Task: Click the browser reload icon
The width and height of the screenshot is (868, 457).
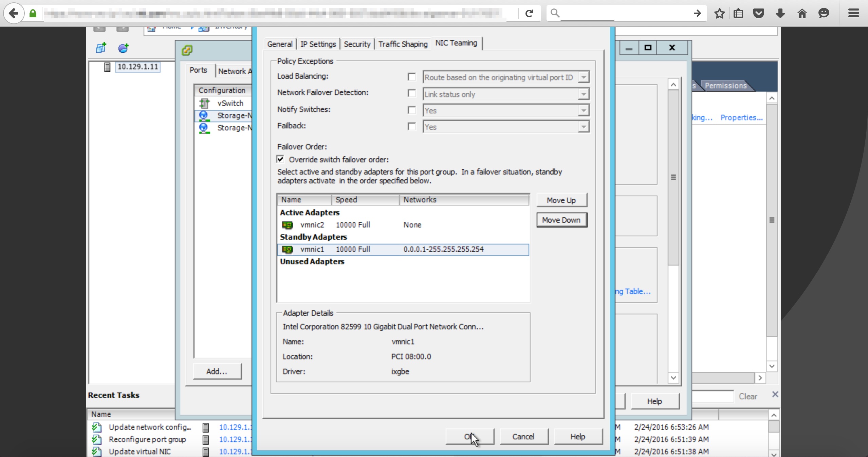Action: pos(529,13)
